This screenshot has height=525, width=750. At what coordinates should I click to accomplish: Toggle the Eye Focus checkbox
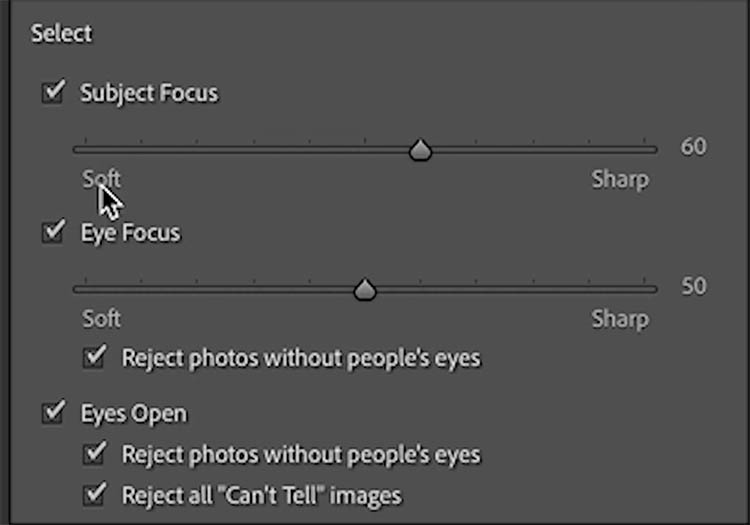(x=52, y=233)
